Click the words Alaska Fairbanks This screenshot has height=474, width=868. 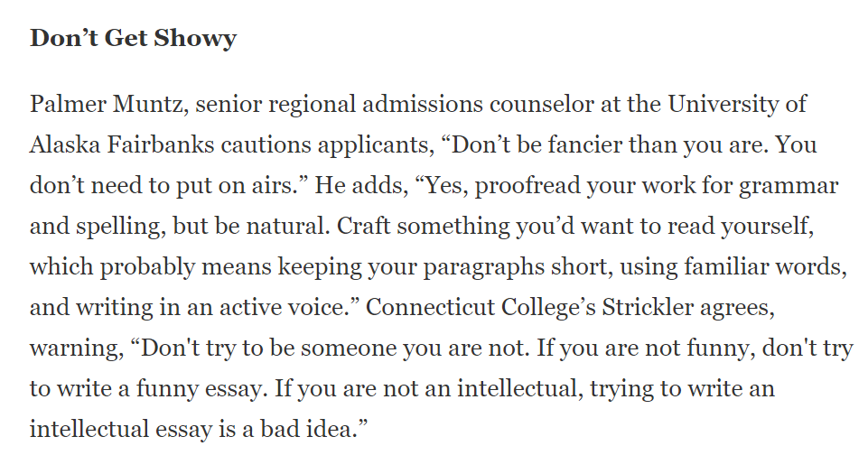coord(122,145)
